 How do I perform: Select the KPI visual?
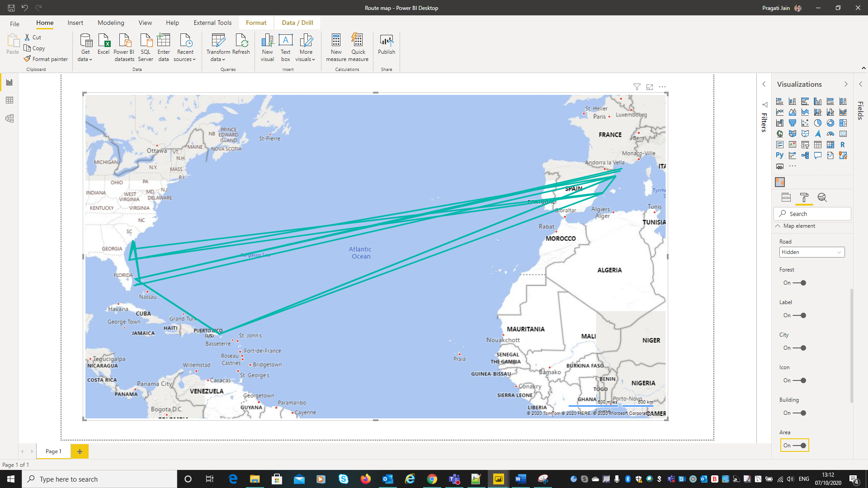point(793,145)
